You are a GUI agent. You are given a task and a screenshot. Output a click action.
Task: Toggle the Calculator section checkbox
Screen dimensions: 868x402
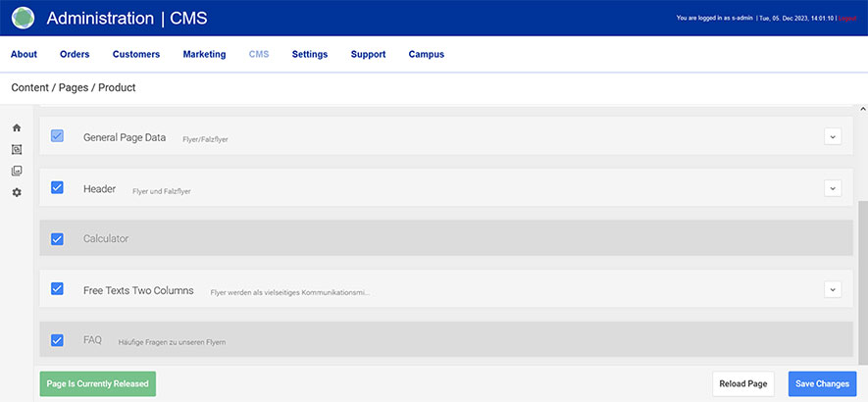coord(57,238)
